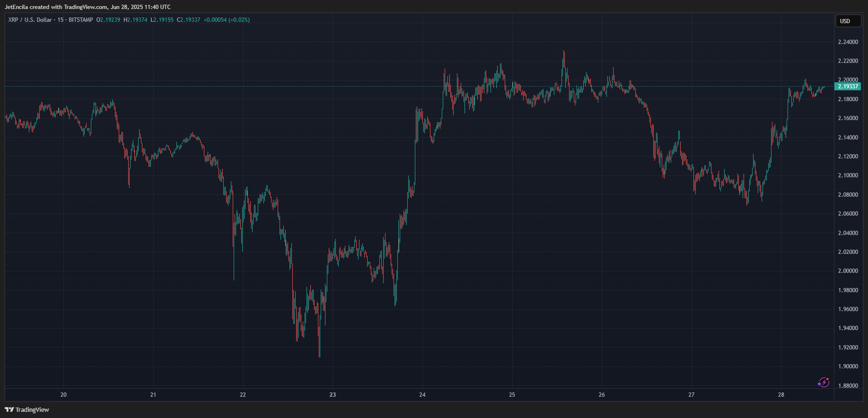Click the USD currency selector button

(848, 21)
